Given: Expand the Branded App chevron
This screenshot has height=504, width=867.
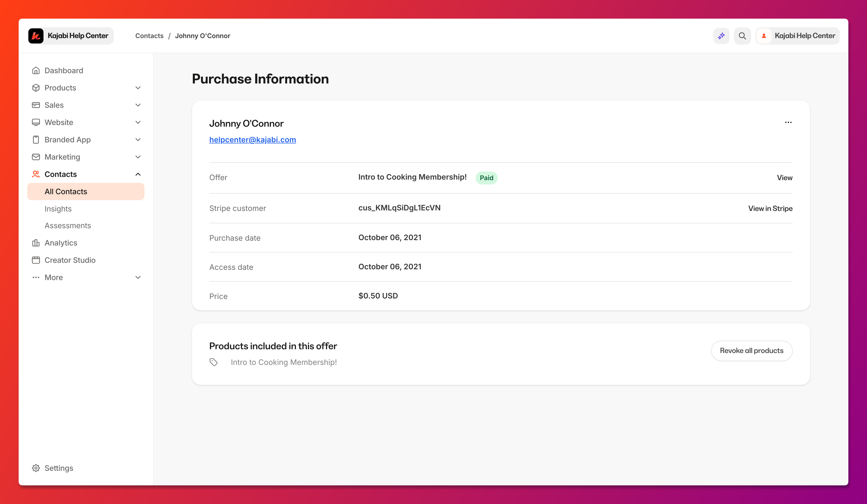Looking at the screenshot, I should 138,140.
